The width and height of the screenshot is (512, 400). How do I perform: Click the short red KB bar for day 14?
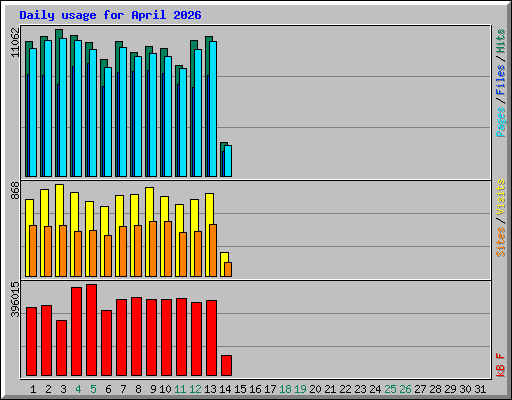227,365
